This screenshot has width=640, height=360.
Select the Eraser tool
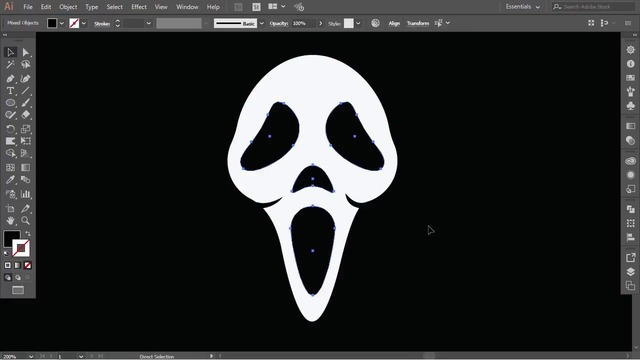pos(25,115)
